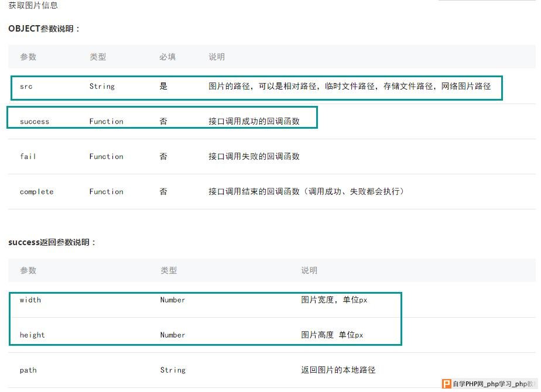
Task: Select 接口调用结束的回调函数 description
Action: coord(306,191)
